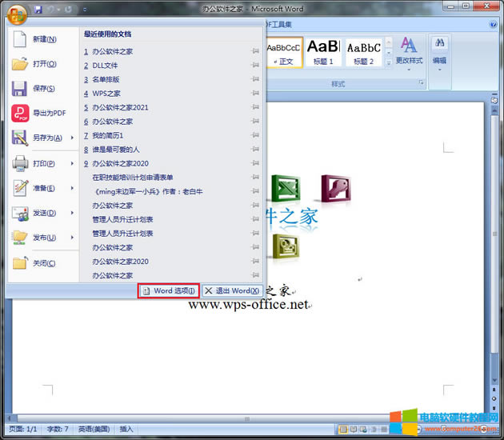Image resolution: width=504 pixels, height=440 pixels.
Task: Open the 更改样式 dropdown
Action: pos(409,54)
